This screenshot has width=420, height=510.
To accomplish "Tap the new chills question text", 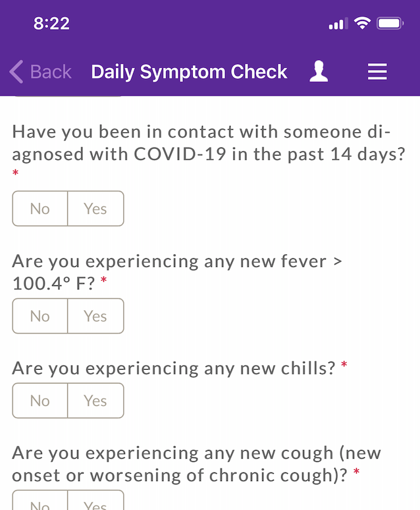I will 174,368.
